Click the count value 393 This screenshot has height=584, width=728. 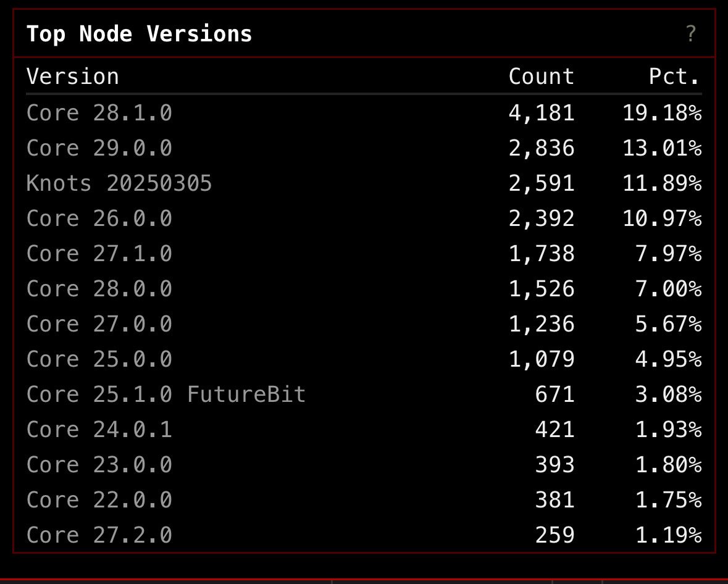click(x=555, y=464)
